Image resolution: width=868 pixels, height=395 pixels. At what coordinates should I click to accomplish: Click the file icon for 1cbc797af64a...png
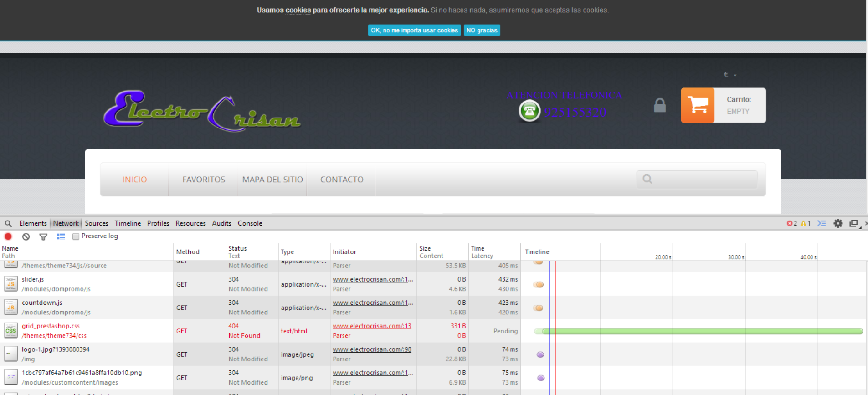[x=10, y=377]
